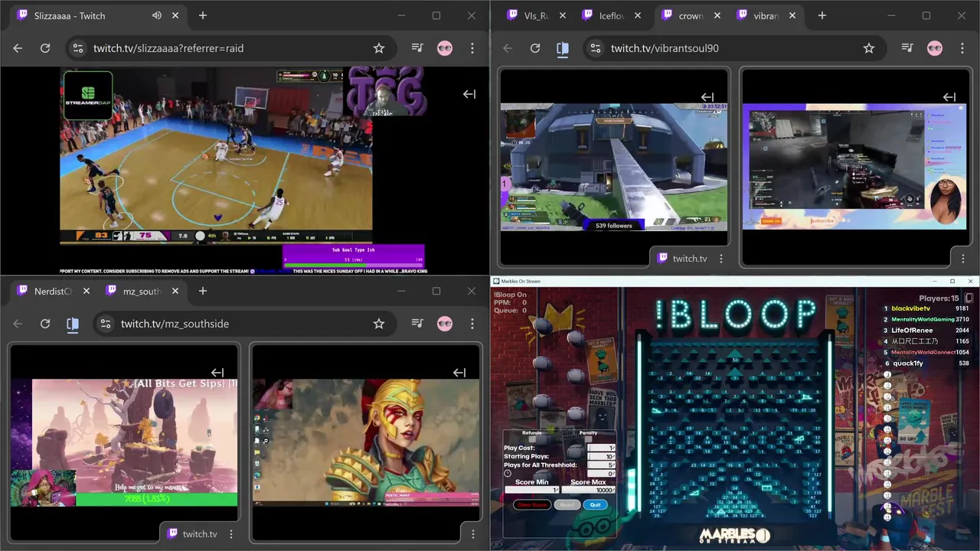Viewport: 980px width, 551px height.
Task: Collapse the chat arrow on the Slizzaaaa stream
Action: coord(469,94)
